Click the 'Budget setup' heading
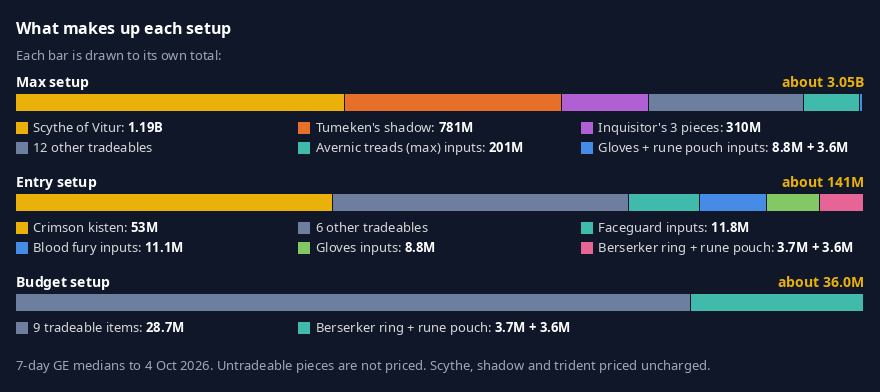This screenshot has height=392, width=880. click(63, 282)
